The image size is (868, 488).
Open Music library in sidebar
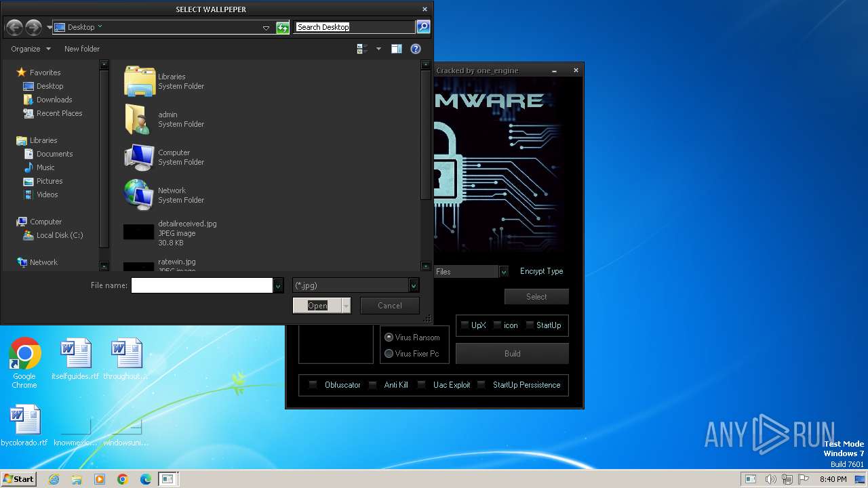point(45,167)
